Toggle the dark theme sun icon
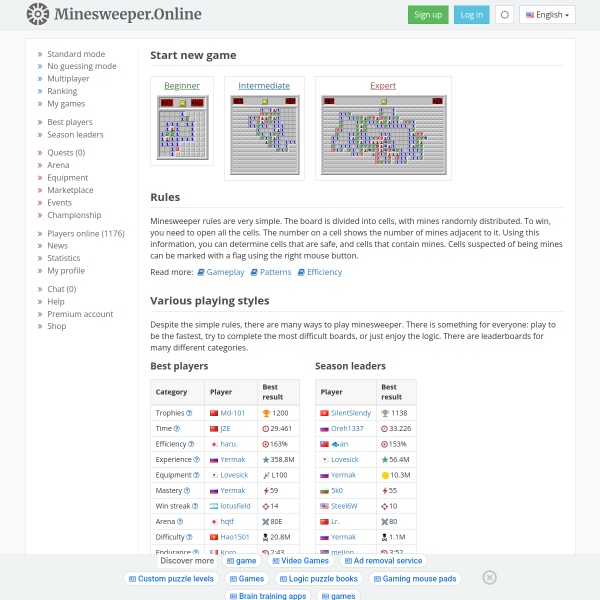 point(505,15)
